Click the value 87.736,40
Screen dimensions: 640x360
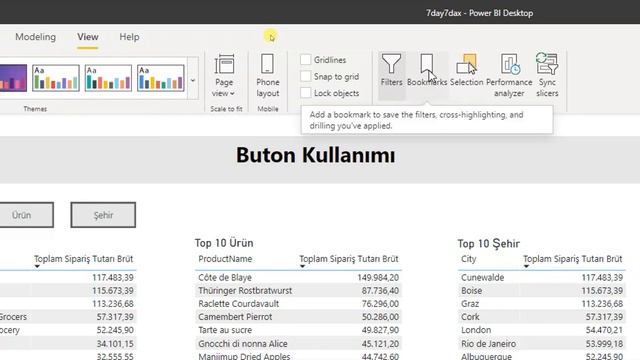click(380, 291)
